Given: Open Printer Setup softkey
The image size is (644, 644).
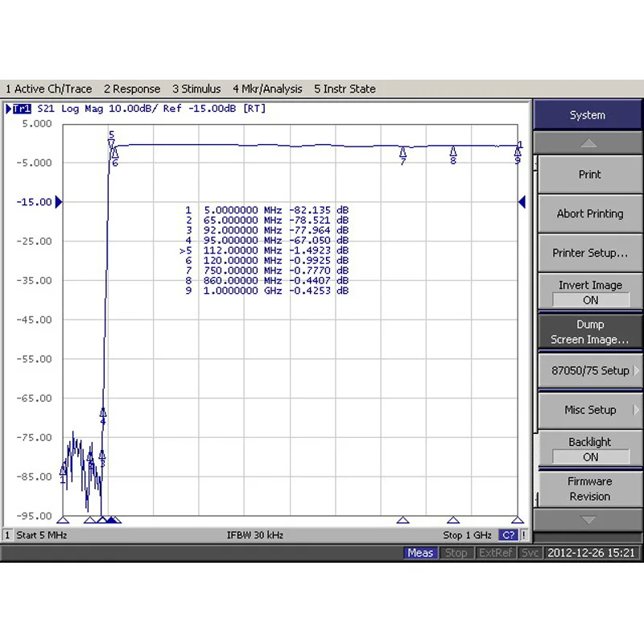Looking at the screenshot, I should [x=590, y=253].
